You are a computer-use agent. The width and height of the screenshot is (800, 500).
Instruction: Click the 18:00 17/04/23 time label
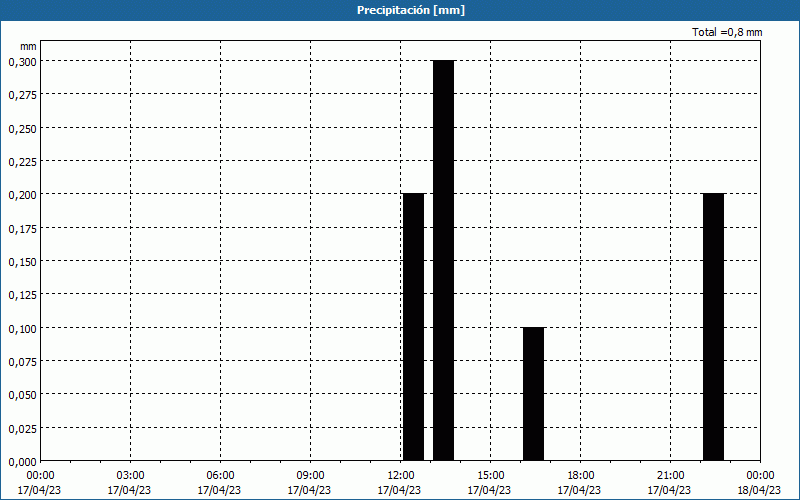point(579,483)
